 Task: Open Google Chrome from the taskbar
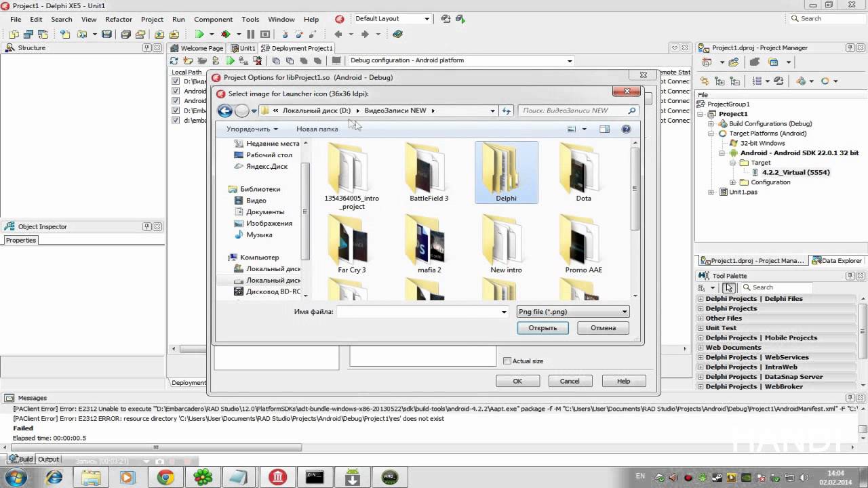[x=165, y=477]
